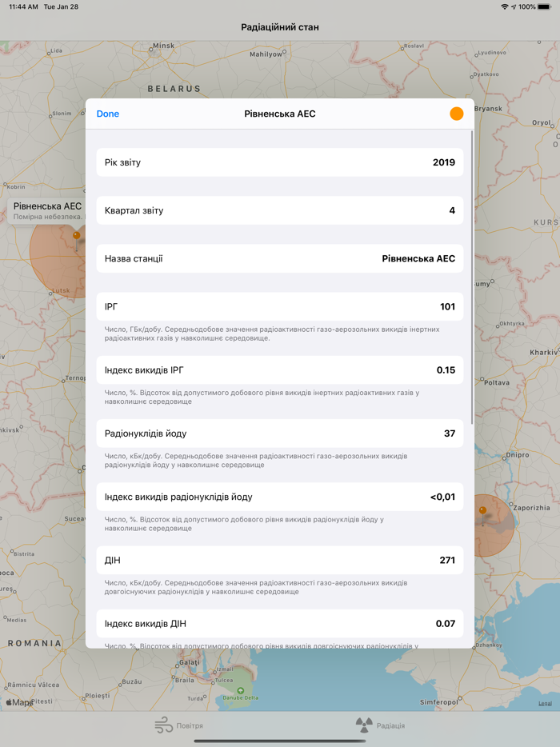Switch to the Радіація tab
The image size is (560, 747).
[380, 725]
